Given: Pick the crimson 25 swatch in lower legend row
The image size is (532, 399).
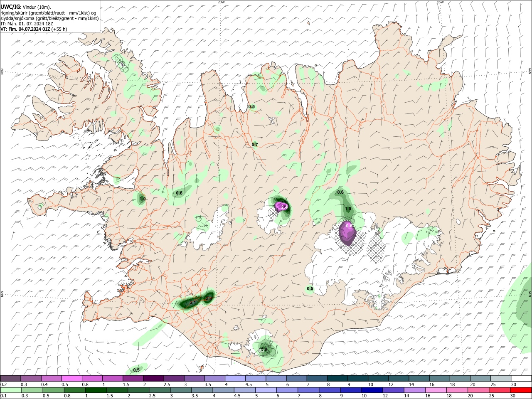Looking at the screenshot, I should point(500,390).
